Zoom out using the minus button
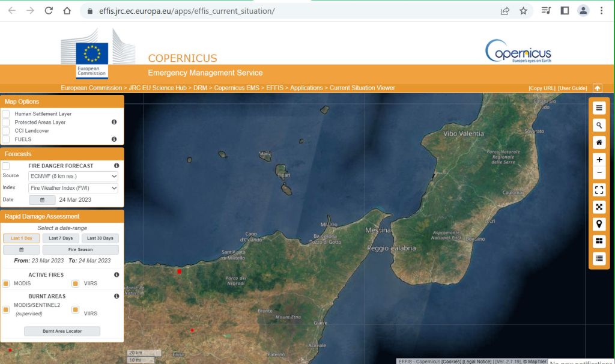This screenshot has width=615, height=364. 599,173
